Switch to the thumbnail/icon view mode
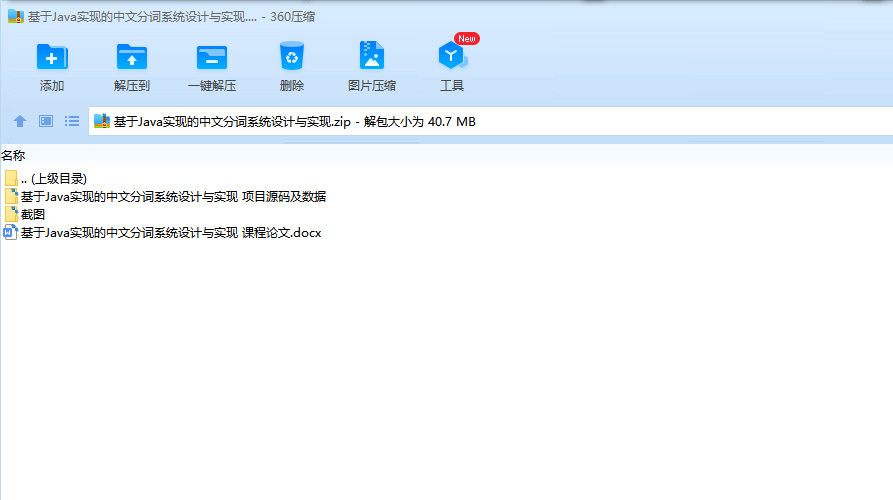 [46, 121]
